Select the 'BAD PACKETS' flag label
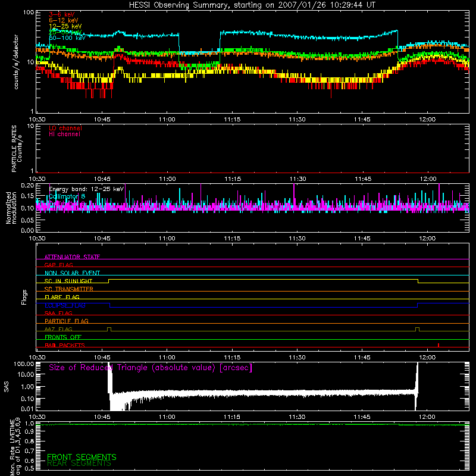476x476 pixels. (x=65, y=345)
